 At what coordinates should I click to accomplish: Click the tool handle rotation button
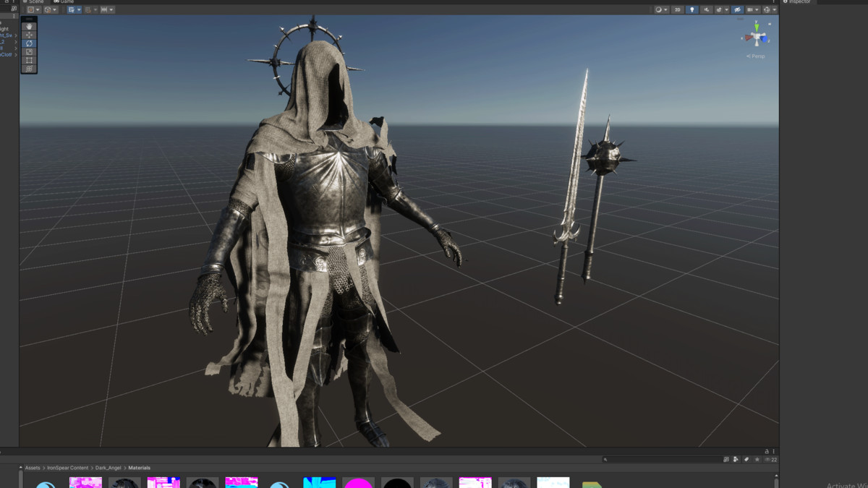tap(48, 9)
